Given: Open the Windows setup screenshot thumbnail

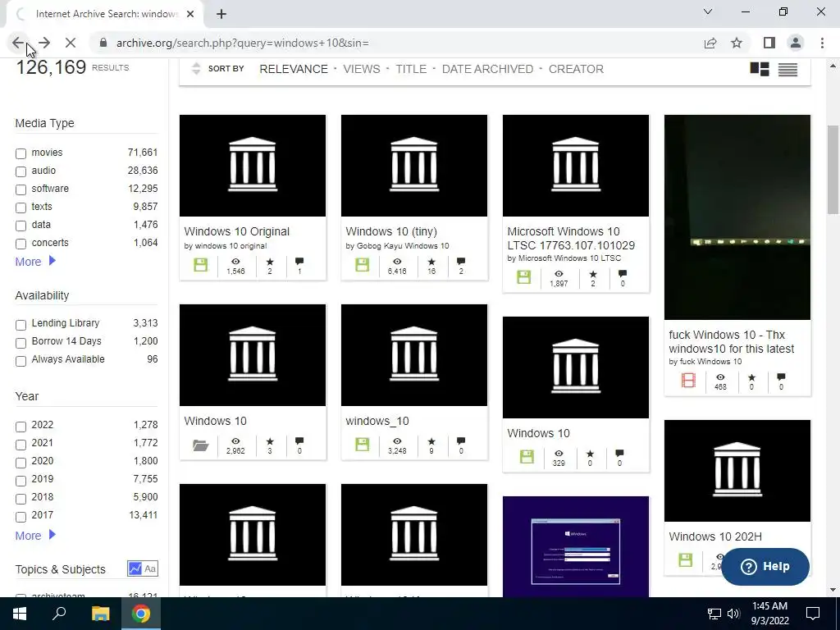Looking at the screenshot, I should coord(575,546).
